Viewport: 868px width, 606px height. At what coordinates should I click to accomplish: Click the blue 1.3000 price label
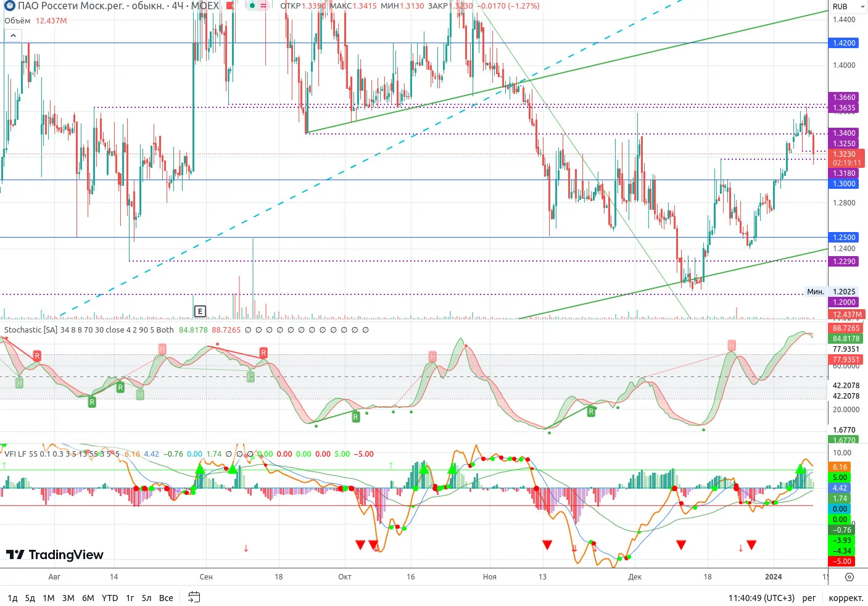[x=844, y=184]
